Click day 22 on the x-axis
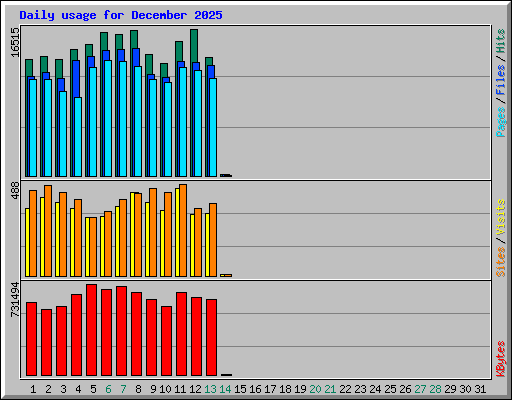Image resolution: width=512 pixels, height=400 pixels. [x=345, y=389]
